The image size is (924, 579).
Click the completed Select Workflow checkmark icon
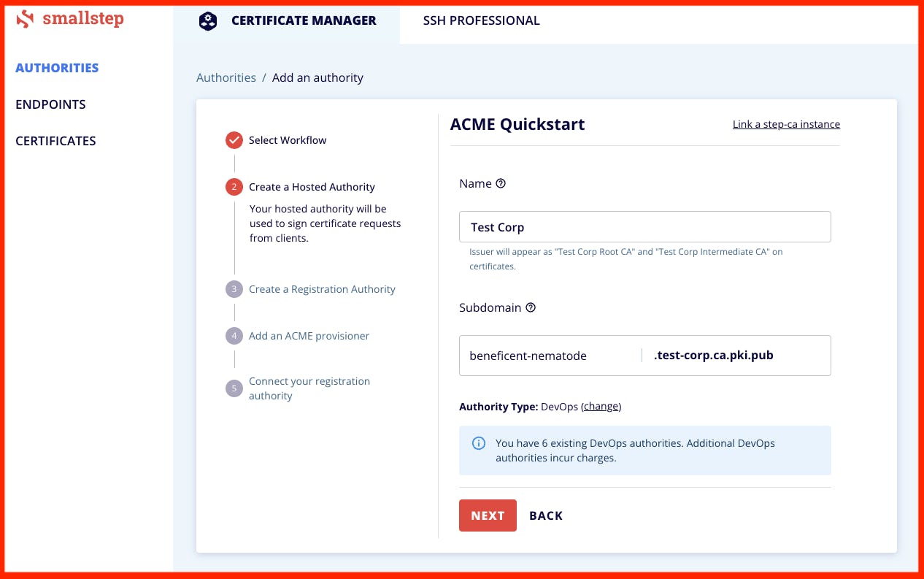point(234,140)
